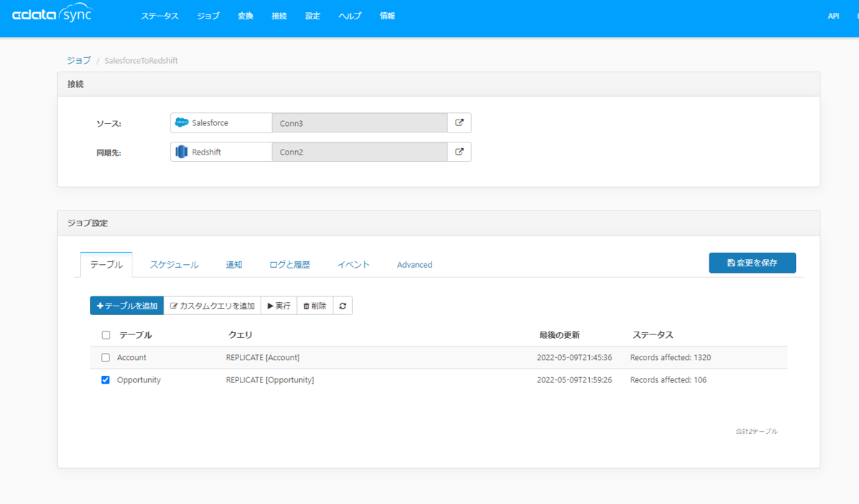The width and height of the screenshot is (859, 504).
Task: Click the Redshift logo icon
Action: tap(182, 152)
